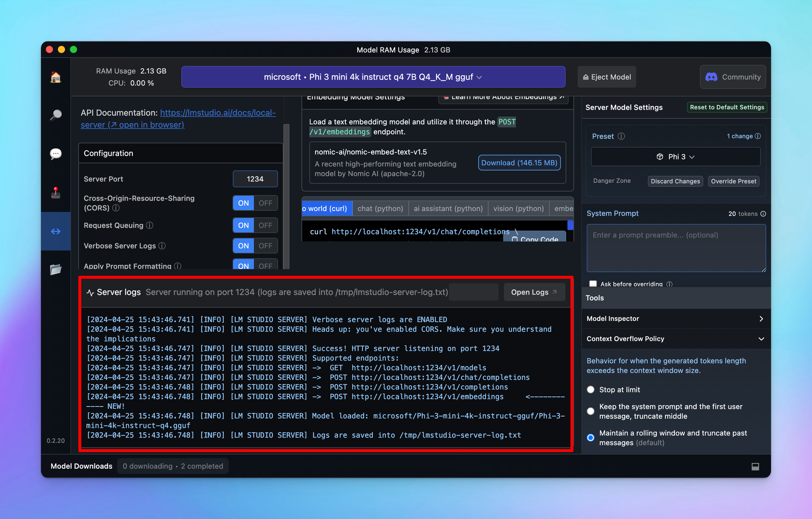Click the info icon next to Preset
The image size is (812, 519).
point(621,136)
